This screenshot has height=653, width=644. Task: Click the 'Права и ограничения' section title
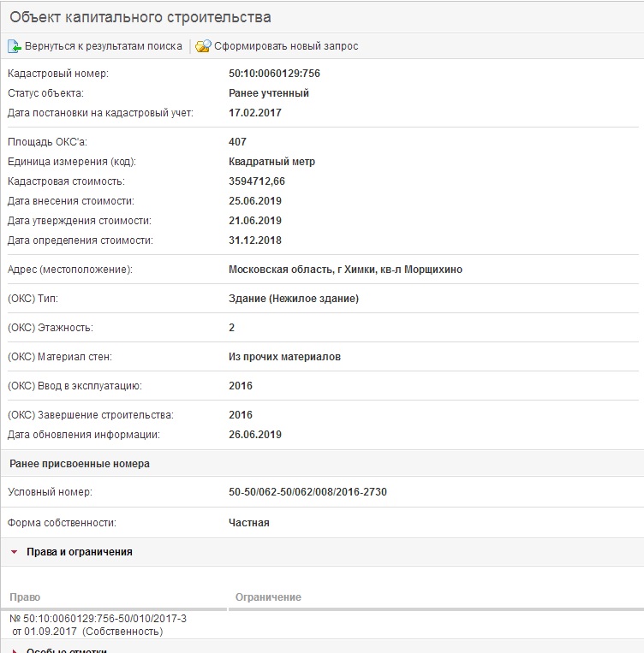pos(80,552)
